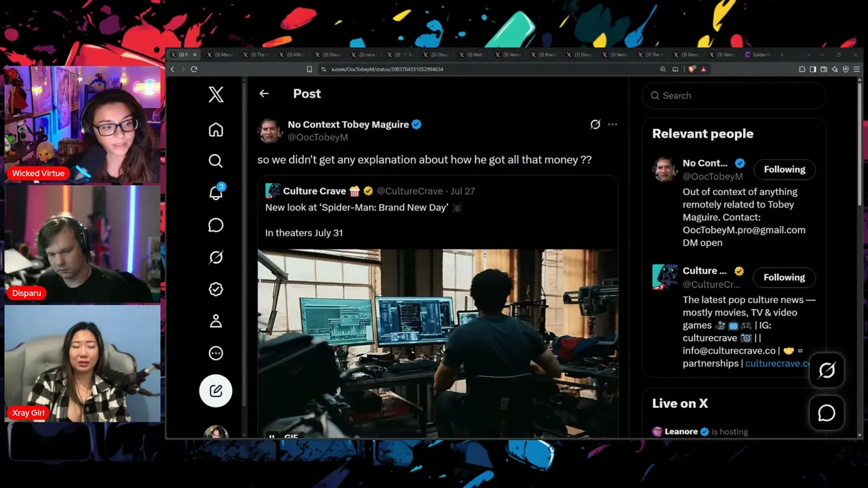This screenshot has width=868, height=488.
Task: Toggle the browser sidebar panel
Action: [813, 69]
